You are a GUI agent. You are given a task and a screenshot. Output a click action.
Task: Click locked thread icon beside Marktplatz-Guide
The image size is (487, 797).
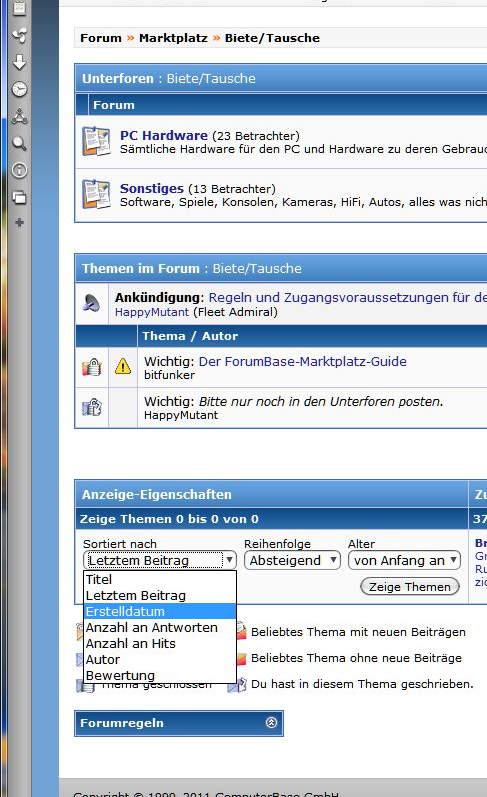pos(92,366)
